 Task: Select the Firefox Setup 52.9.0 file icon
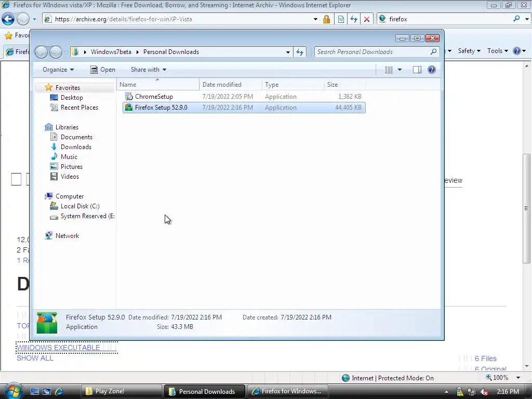129,108
